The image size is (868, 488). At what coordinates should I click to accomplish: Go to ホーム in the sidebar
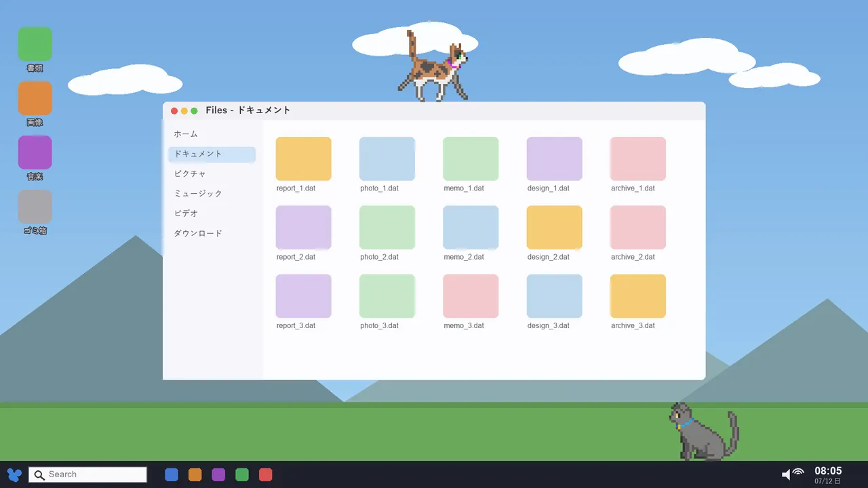[x=212, y=134]
